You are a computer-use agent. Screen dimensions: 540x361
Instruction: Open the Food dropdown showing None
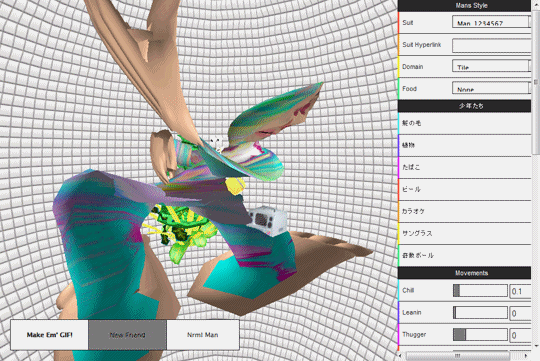[x=491, y=88]
